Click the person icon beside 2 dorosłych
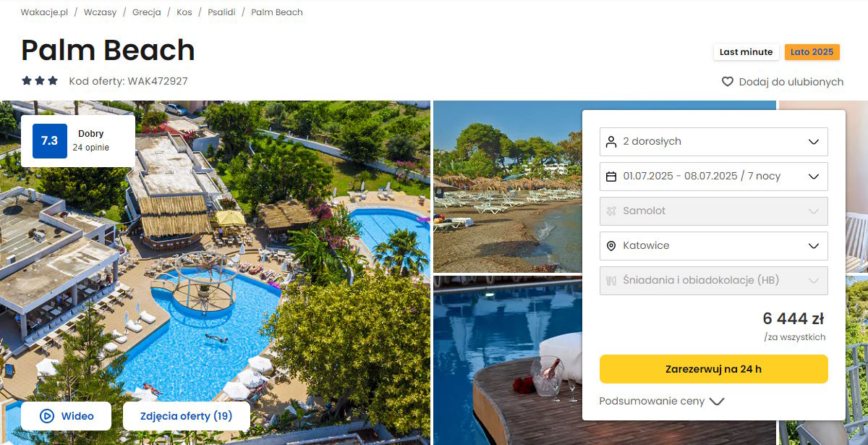The height and width of the screenshot is (445, 868). pos(611,142)
